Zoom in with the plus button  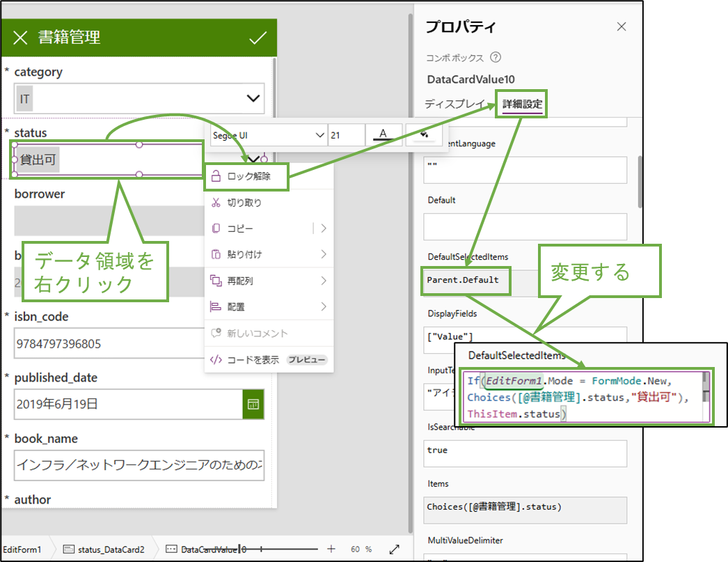pos(331,549)
